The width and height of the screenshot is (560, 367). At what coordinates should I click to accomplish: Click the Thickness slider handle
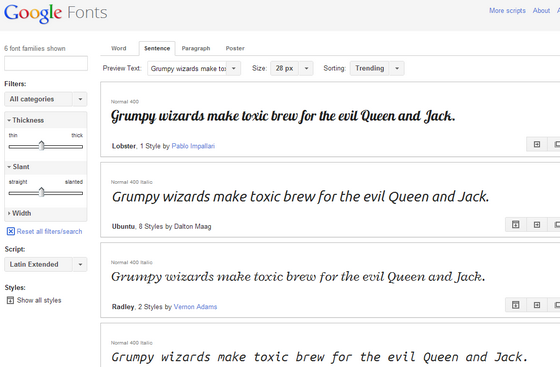[x=41, y=146]
